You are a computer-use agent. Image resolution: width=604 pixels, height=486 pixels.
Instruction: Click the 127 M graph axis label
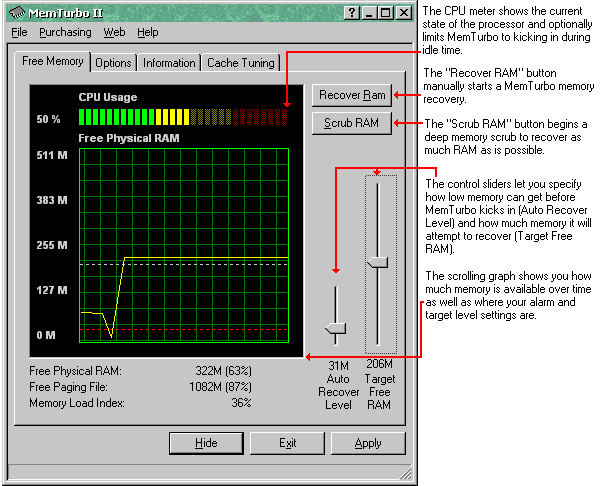pos(52,290)
